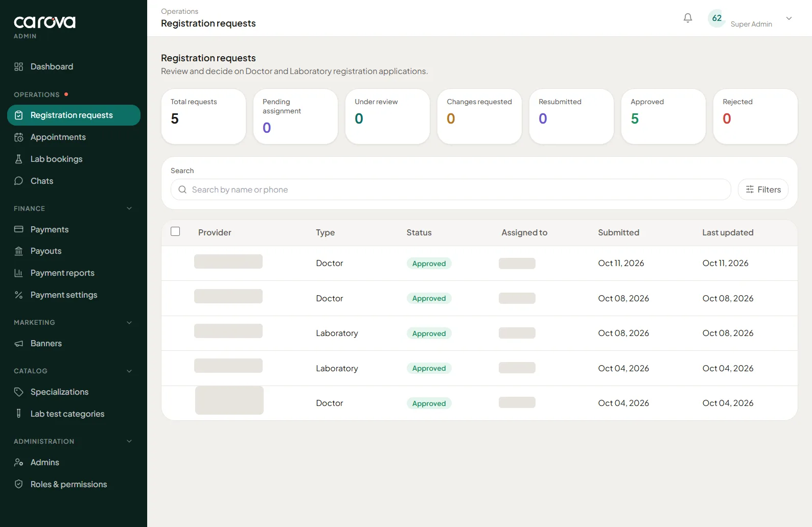Click the Admins user icon
This screenshot has height=527, width=812.
[19, 462]
